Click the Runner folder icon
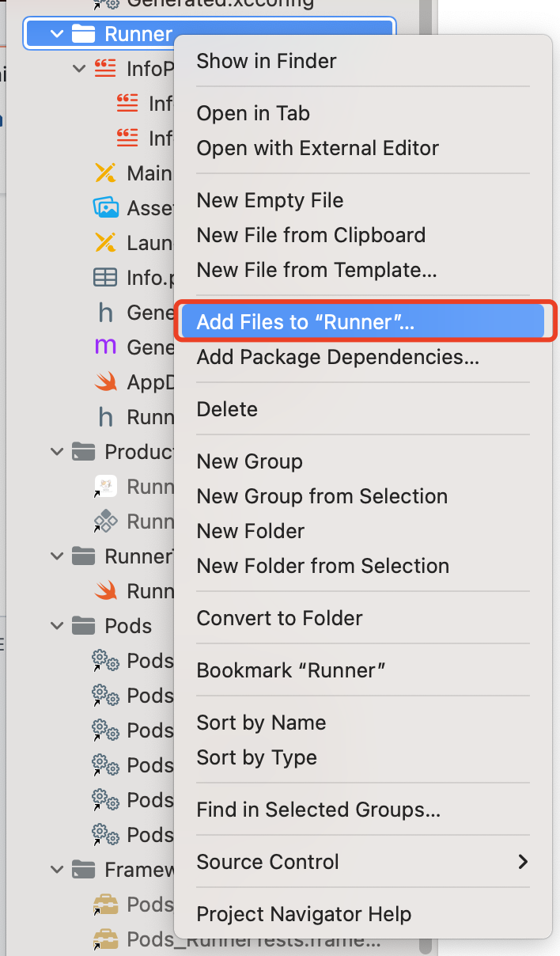This screenshot has width=560, height=956. 82,34
